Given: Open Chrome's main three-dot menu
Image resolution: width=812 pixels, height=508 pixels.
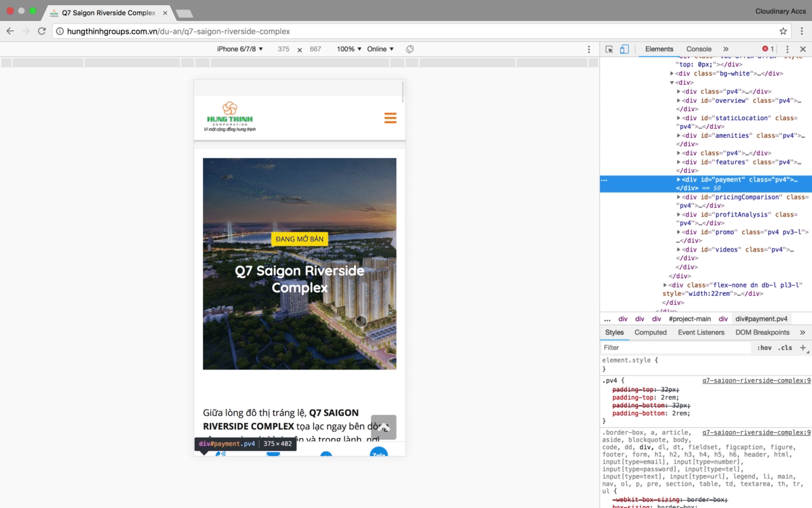Looking at the screenshot, I should 802,31.
